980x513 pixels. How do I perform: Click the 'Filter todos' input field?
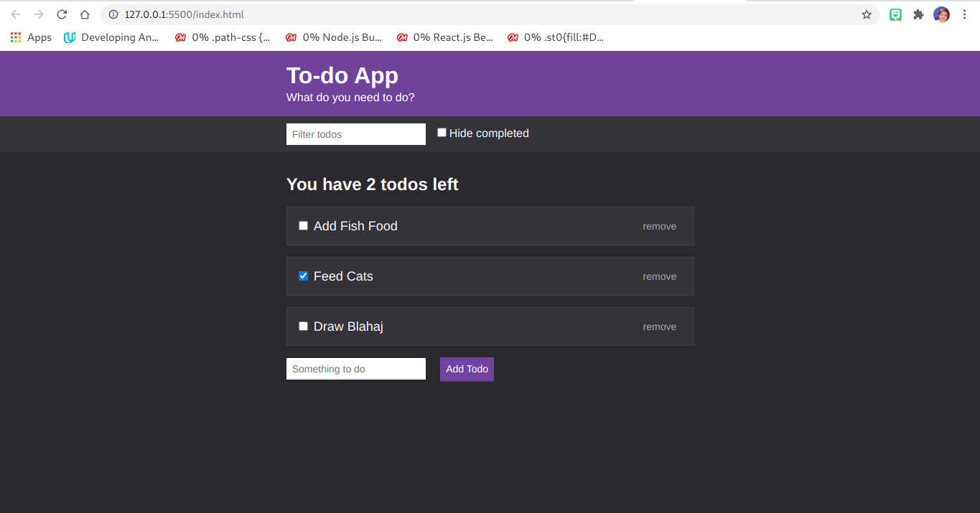tap(355, 134)
